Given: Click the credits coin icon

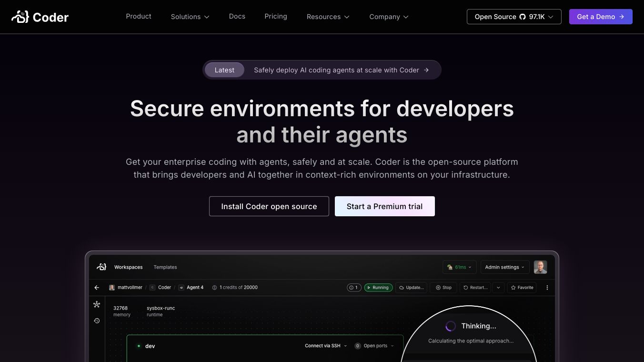Looking at the screenshot, I should (214, 288).
